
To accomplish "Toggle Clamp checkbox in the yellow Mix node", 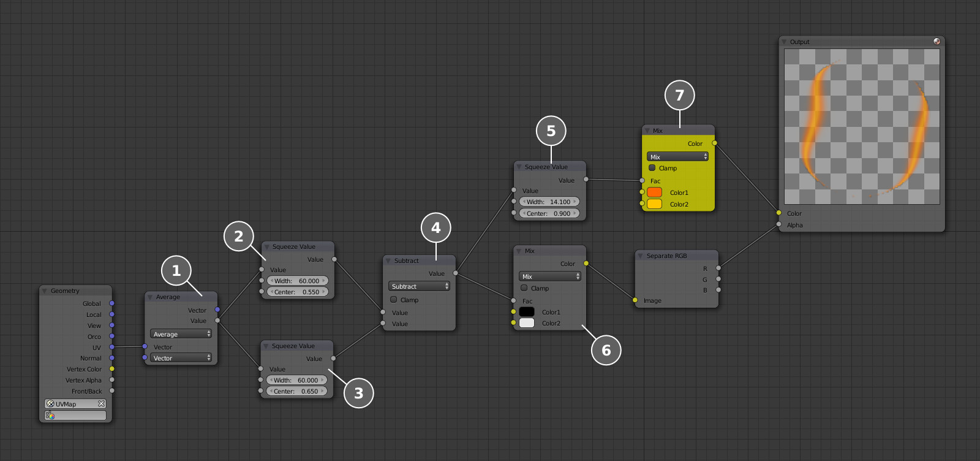I will pos(652,168).
